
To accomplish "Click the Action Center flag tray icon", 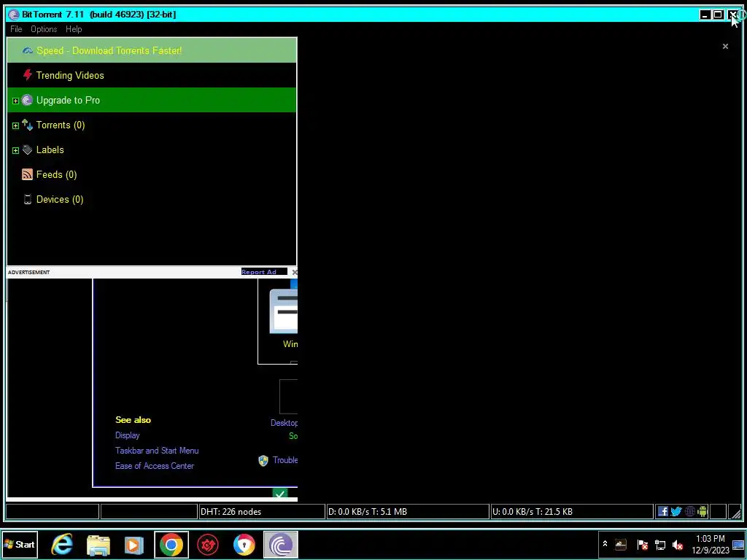I will 642,545.
